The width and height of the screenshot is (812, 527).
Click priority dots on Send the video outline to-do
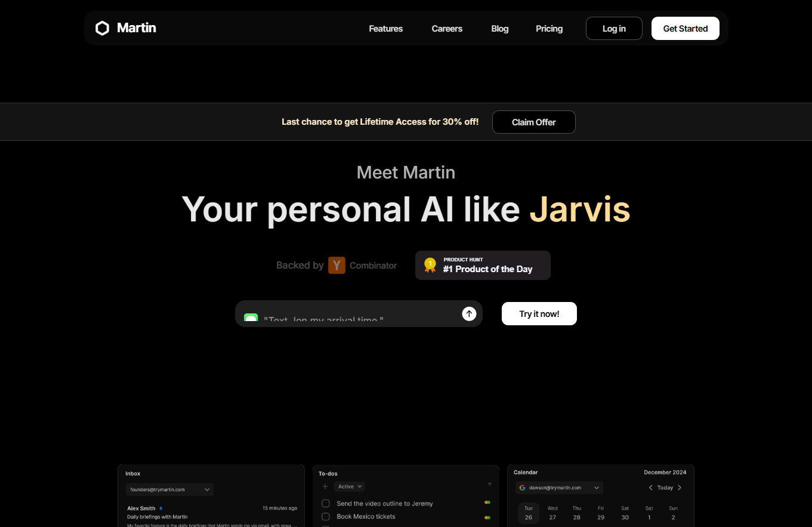[x=487, y=503]
